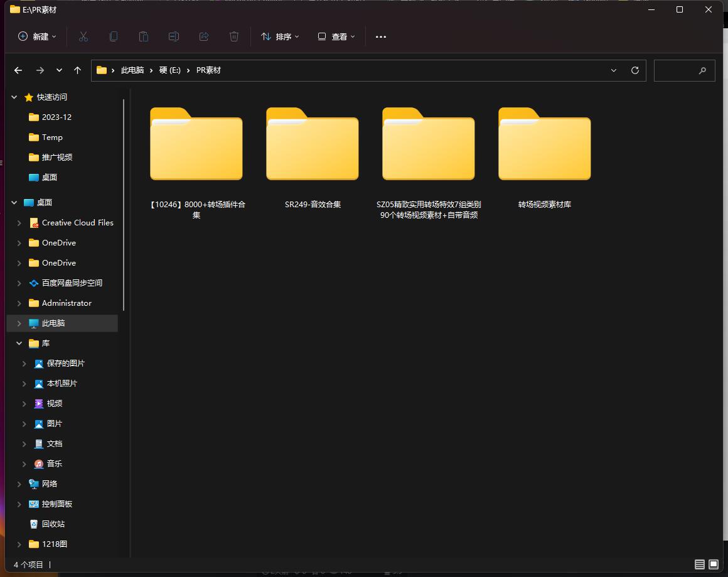Open the three-dot See more menu
The height and width of the screenshot is (577, 728).
(x=381, y=36)
